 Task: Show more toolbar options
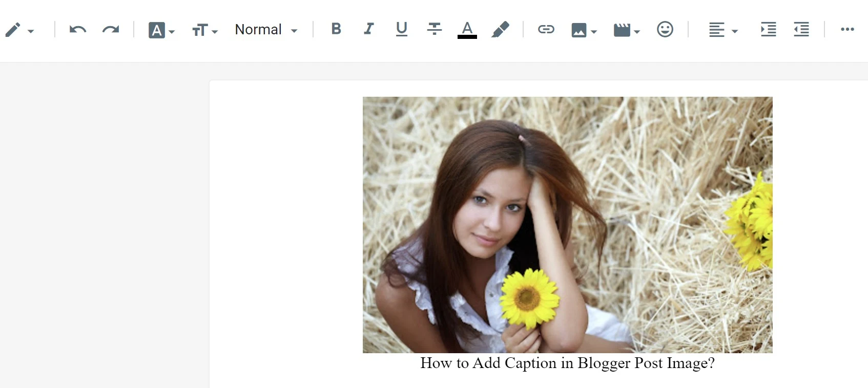(848, 29)
